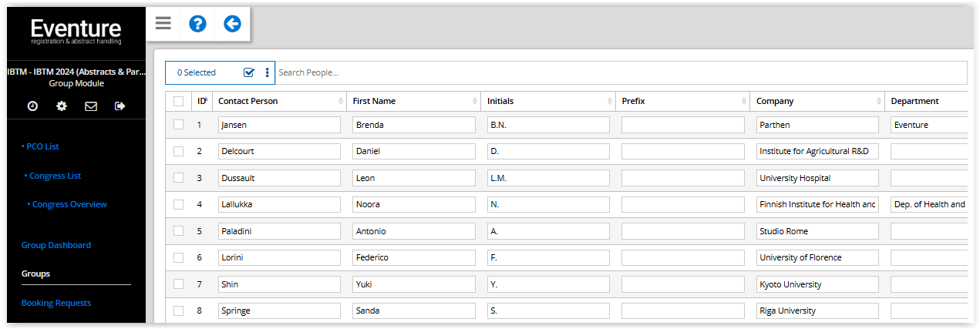Image resolution: width=980 pixels, height=329 pixels.
Task: Toggle the blue checkmark beside 0 Selected
Action: pyautogui.click(x=249, y=72)
